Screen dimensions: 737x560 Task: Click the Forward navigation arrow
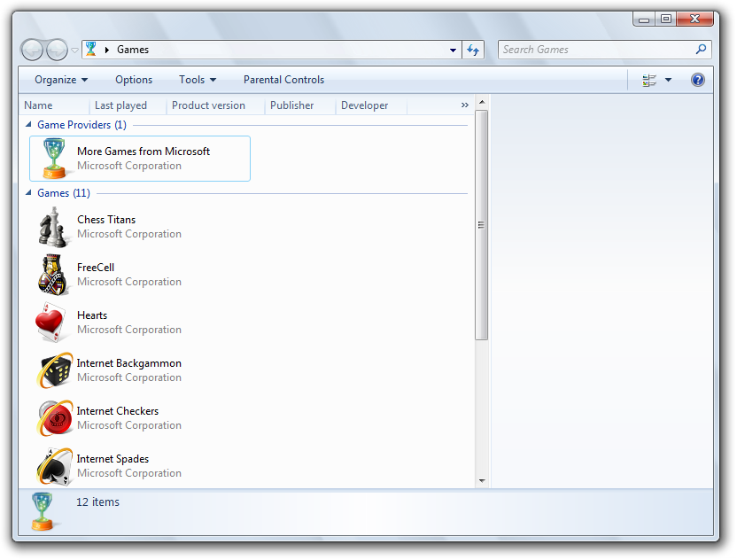(57, 50)
